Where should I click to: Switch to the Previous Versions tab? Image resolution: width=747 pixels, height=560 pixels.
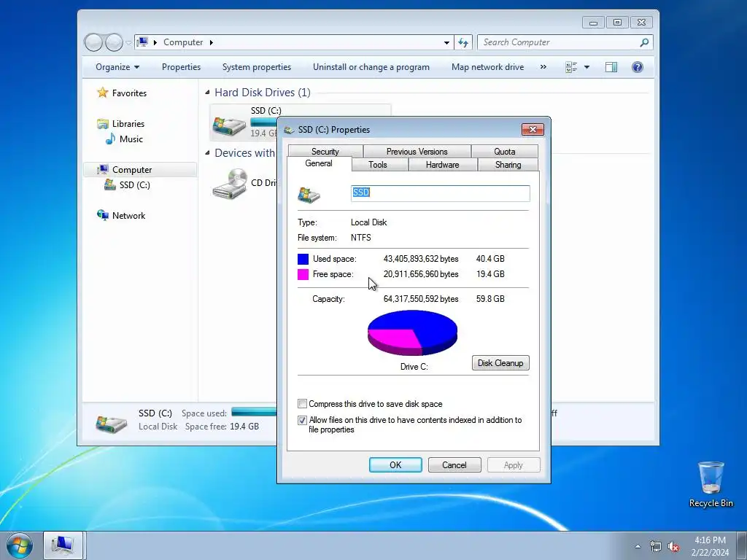(x=417, y=152)
